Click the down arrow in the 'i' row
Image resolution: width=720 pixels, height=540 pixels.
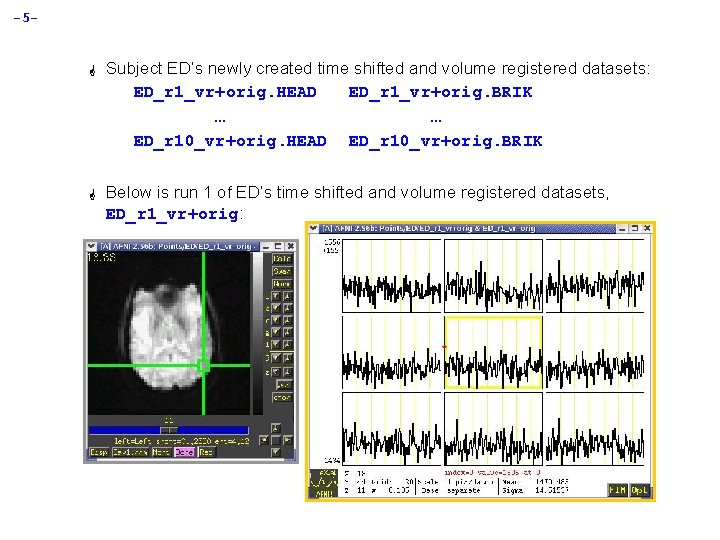point(276,344)
